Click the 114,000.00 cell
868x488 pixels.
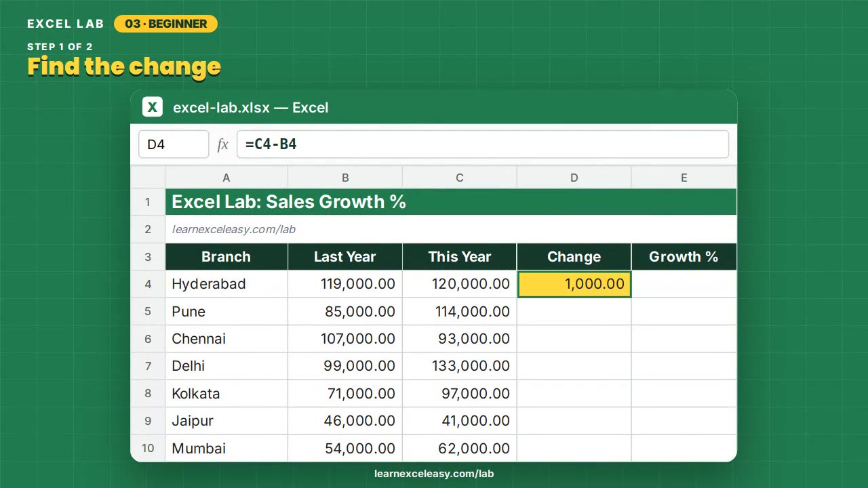460,312
